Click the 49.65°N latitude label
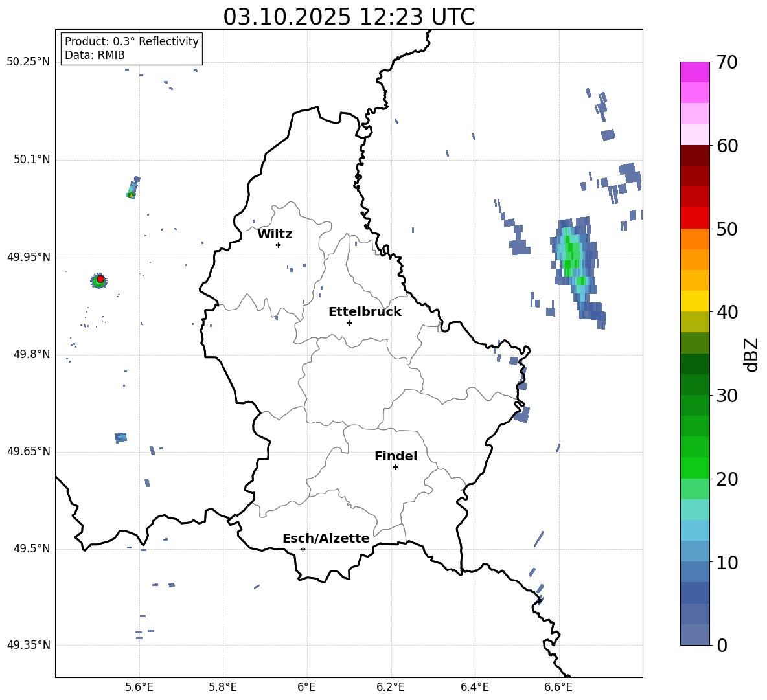Image resolution: width=767 pixels, height=700 pixels. pyautogui.click(x=29, y=451)
